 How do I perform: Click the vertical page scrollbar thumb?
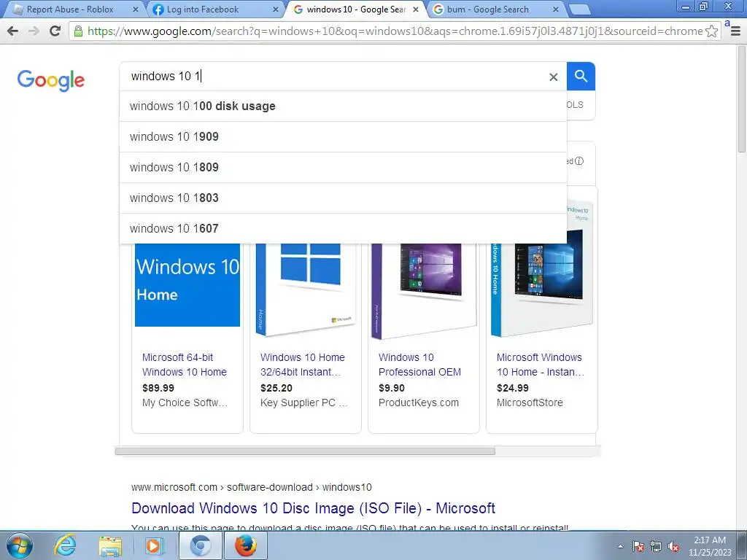(742, 99)
